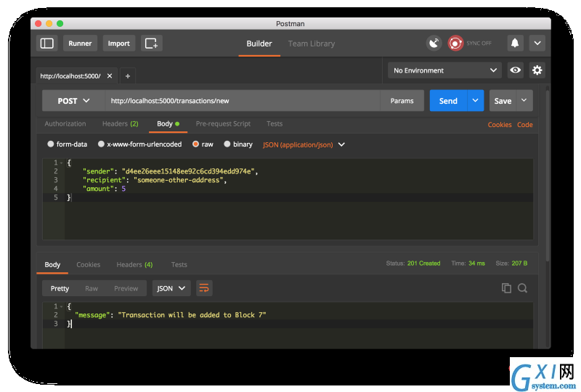
Task: Click the interceptor satellite icon
Action: (434, 44)
